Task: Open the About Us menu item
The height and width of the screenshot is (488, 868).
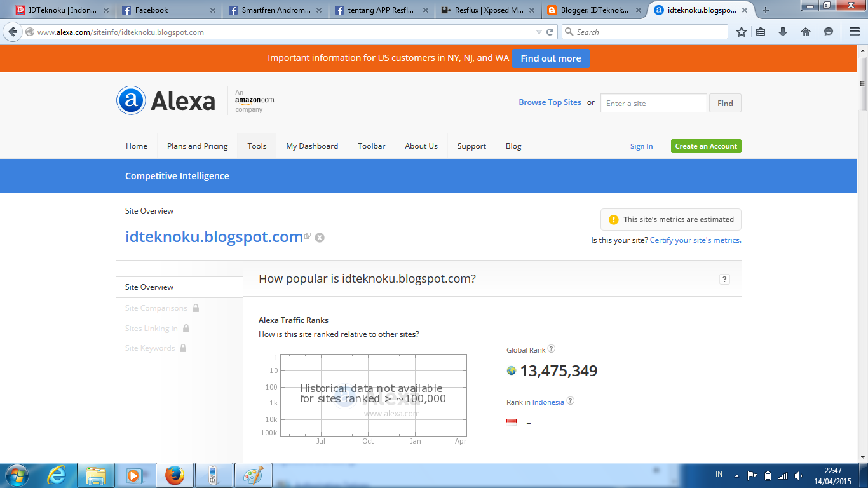Action: (421, 146)
